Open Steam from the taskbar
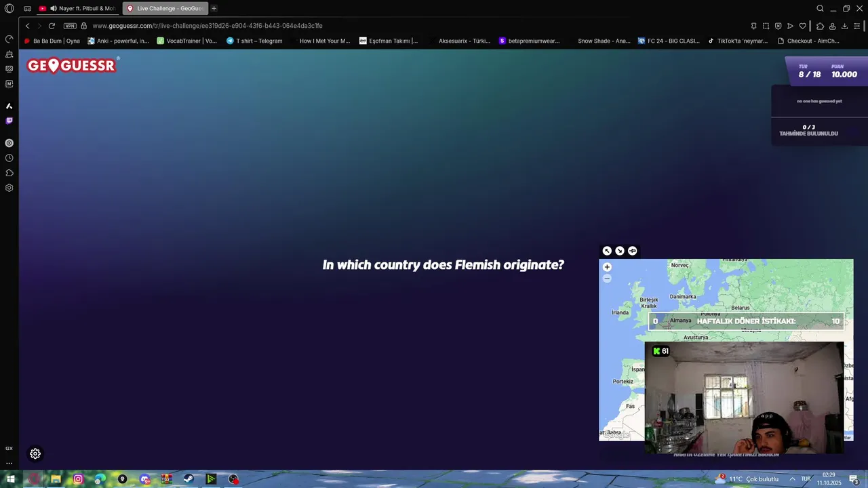Viewport: 868px width, 488px height. click(x=189, y=479)
